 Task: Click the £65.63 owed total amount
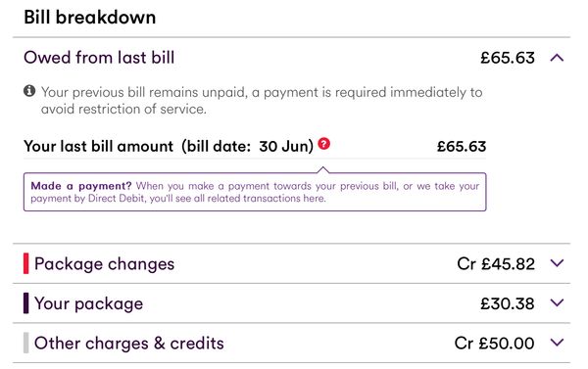tap(508, 58)
